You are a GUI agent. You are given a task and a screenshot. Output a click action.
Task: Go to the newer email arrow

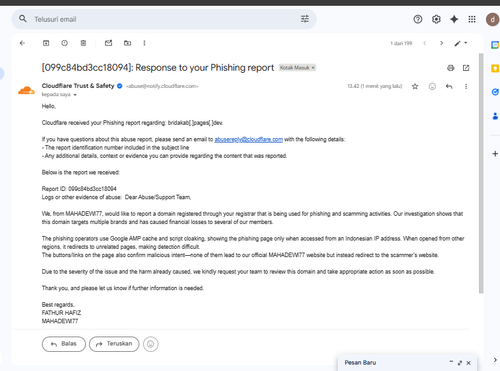425,43
